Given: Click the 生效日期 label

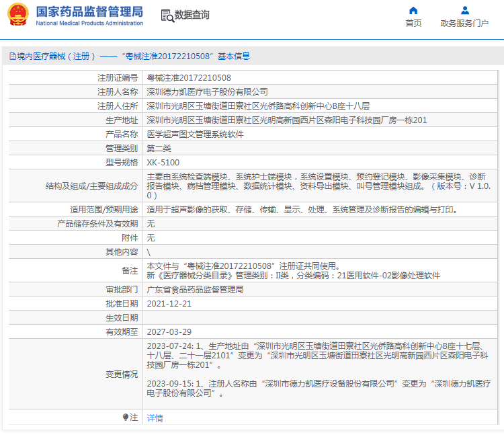Looking at the screenshot, I should point(122,318).
